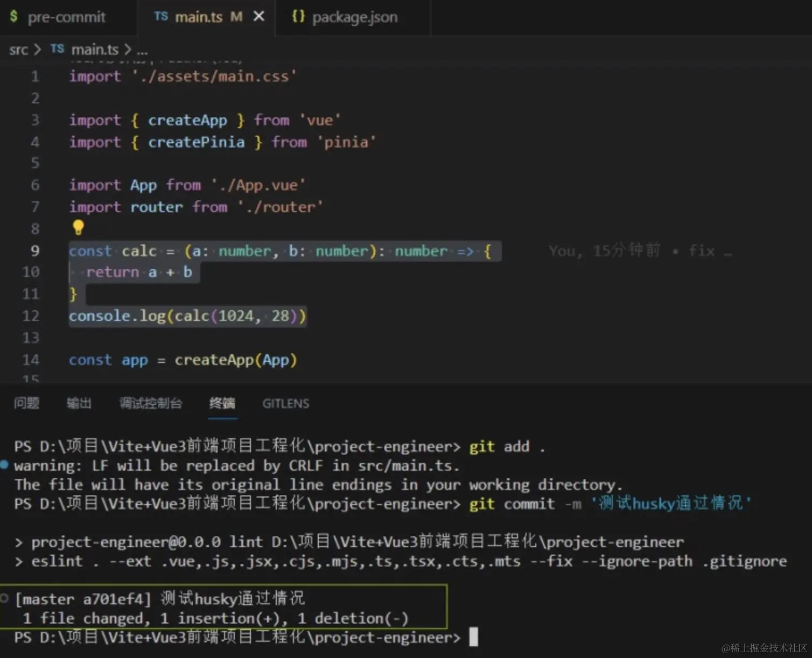
Task: Click the terminal prompt cursor at bottom
Action: (473, 637)
